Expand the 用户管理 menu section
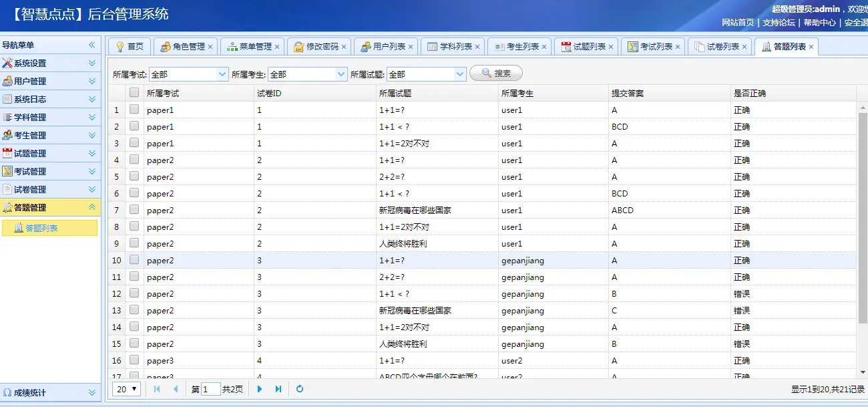 tap(92, 82)
